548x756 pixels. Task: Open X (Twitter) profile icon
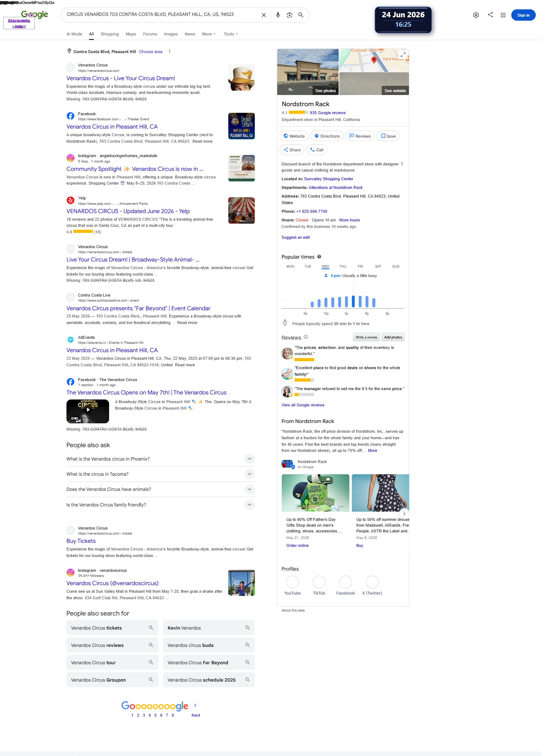tap(372, 582)
